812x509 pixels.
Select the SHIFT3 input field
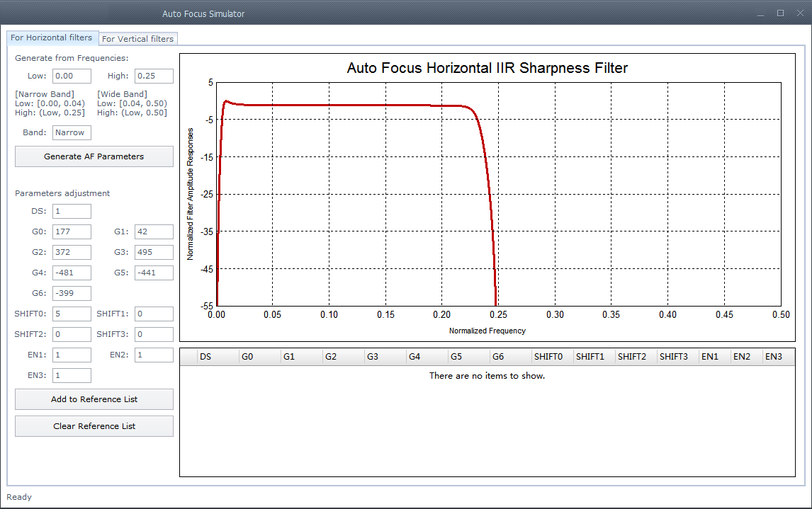point(154,334)
